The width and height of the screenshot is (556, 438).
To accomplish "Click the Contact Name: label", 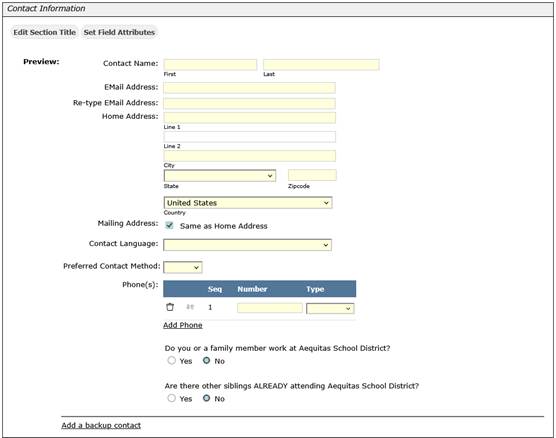I will 130,63.
